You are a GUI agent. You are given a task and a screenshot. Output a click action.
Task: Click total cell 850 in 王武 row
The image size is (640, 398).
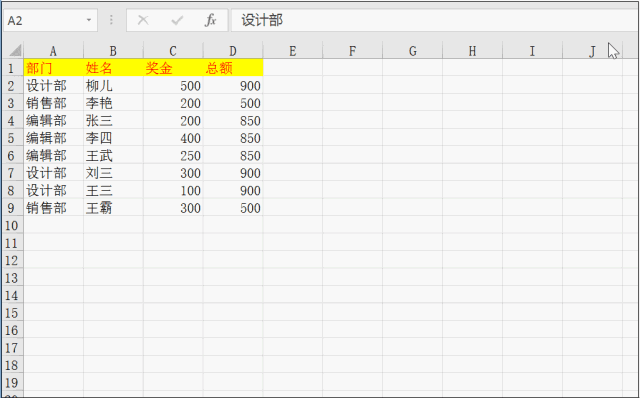[233, 156]
